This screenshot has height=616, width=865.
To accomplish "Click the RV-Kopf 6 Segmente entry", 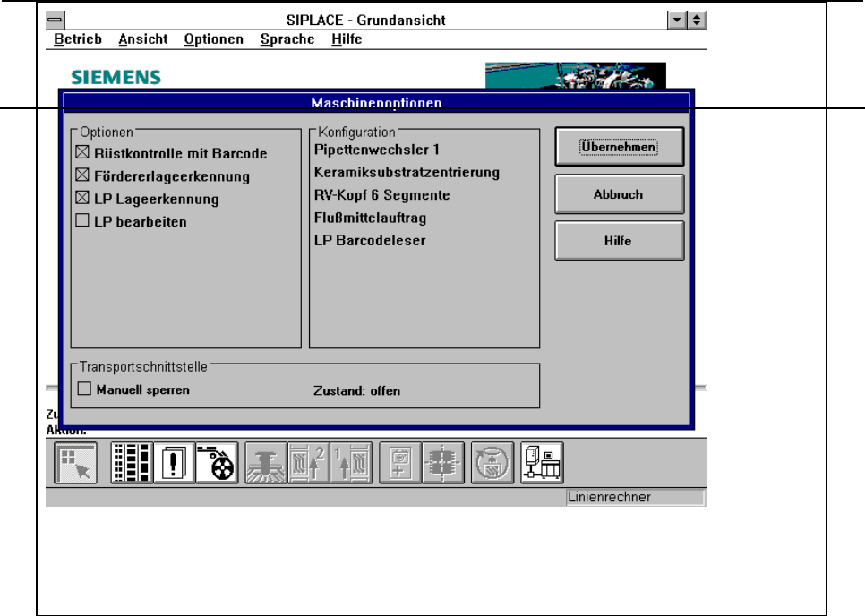I will pos(381,194).
